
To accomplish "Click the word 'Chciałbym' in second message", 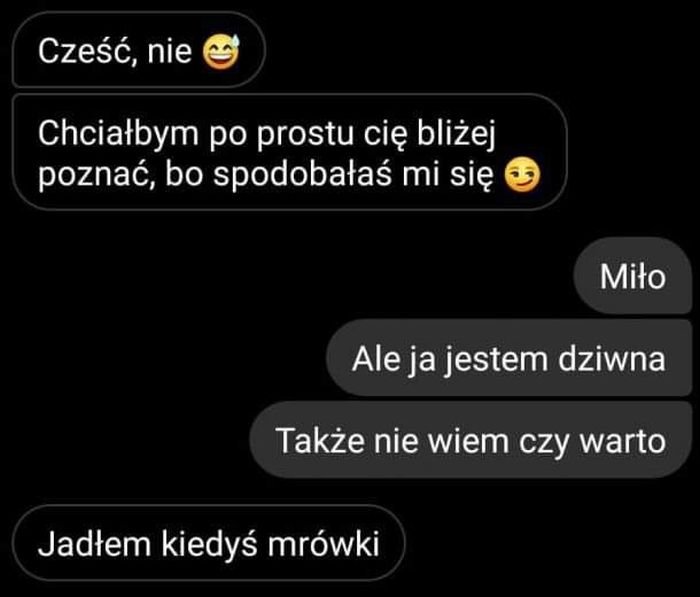I will point(118,133).
